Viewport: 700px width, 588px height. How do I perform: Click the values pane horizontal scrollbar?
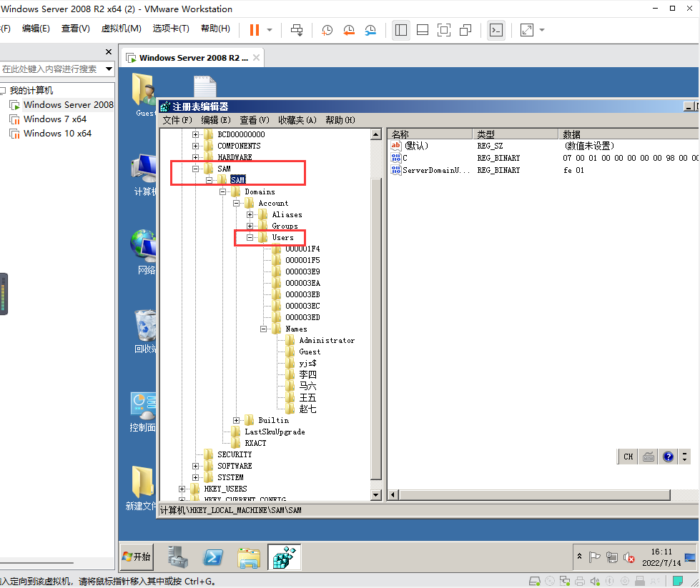click(535, 494)
